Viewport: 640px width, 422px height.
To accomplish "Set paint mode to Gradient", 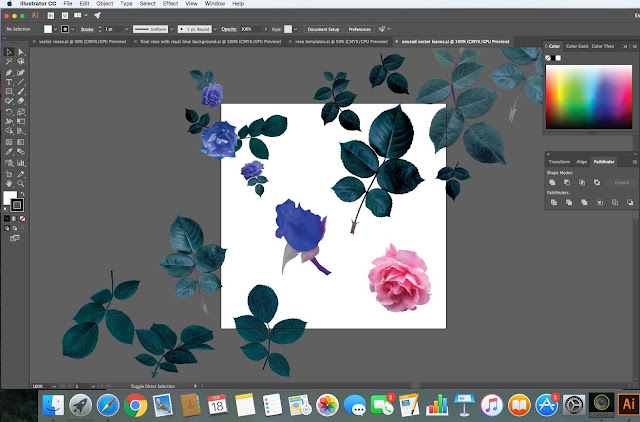I will pyautogui.click(x=14, y=219).
